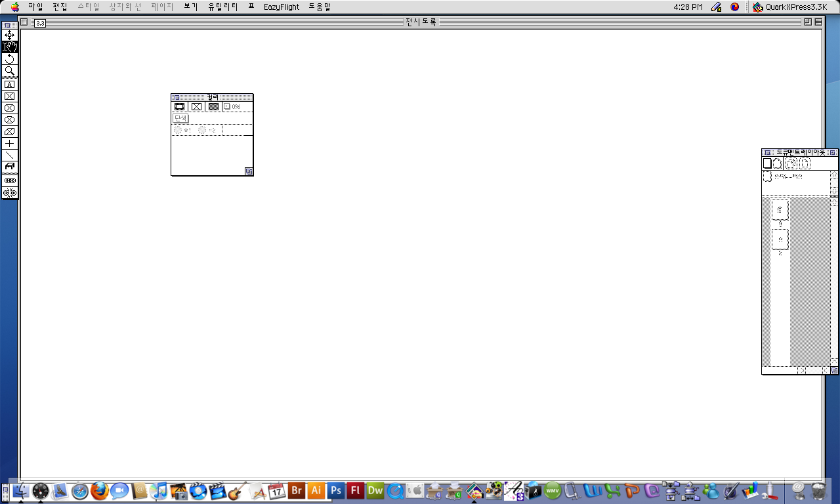Open the EazyFlight menu

pyautogui.click(x=281, y=7)
